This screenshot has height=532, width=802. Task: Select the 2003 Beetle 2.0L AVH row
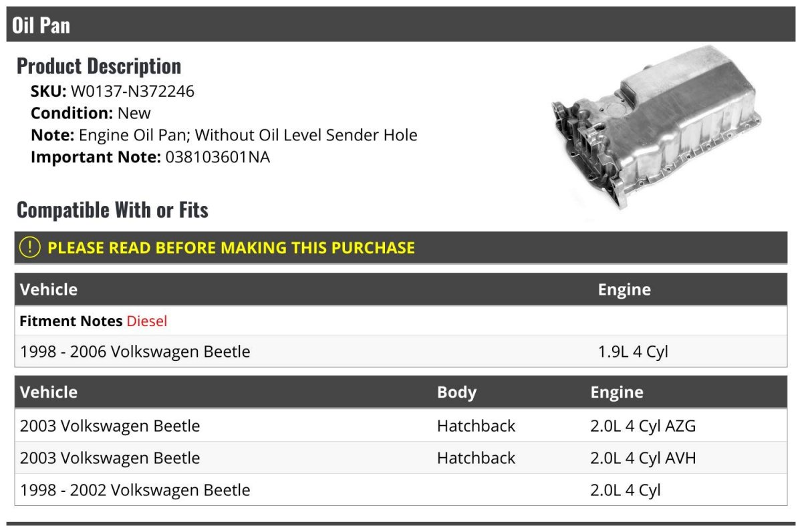(x=401, y=458)
